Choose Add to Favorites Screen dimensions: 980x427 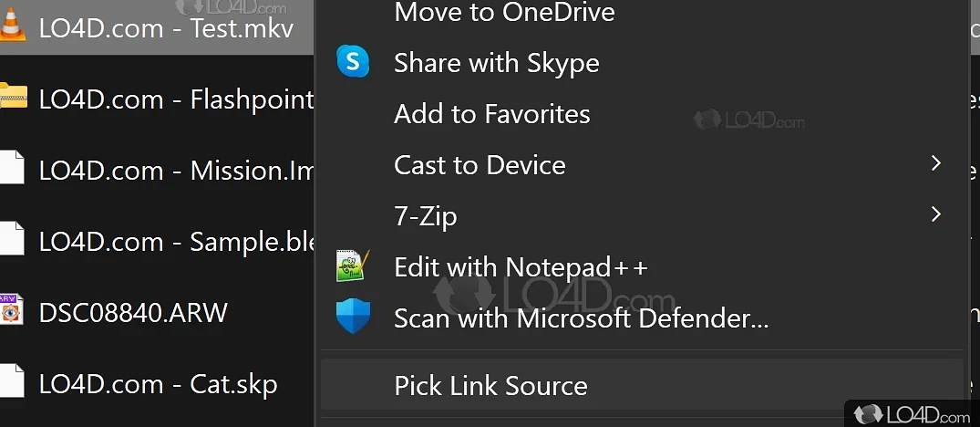pyautogui.click(x=491, y=114)
